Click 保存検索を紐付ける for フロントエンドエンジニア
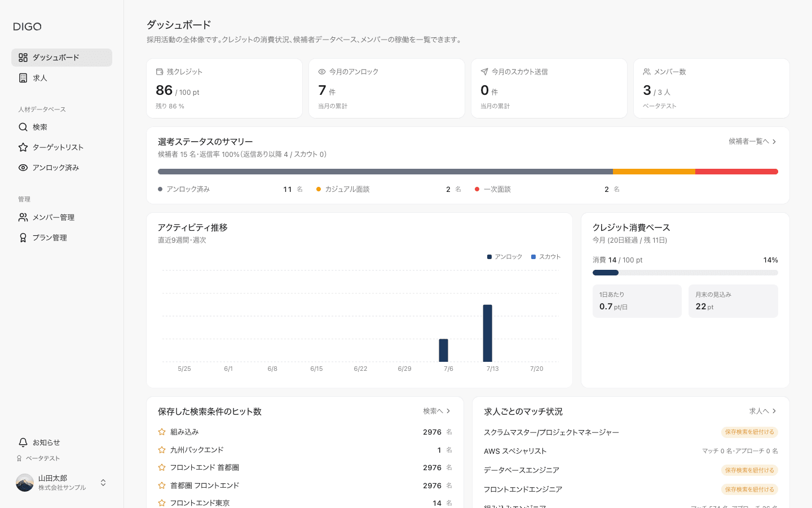The image size is (812, 508). [x=749, y=489]
